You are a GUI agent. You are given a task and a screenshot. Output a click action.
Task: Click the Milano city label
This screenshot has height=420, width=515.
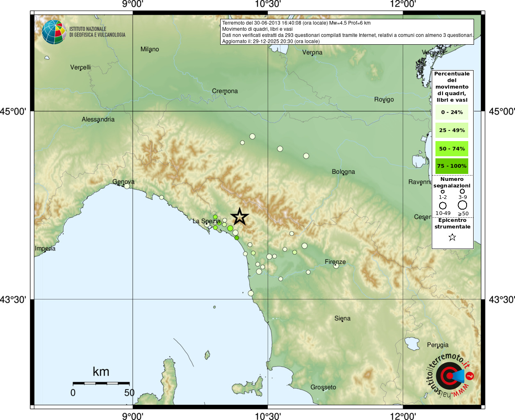pos(150,49)
